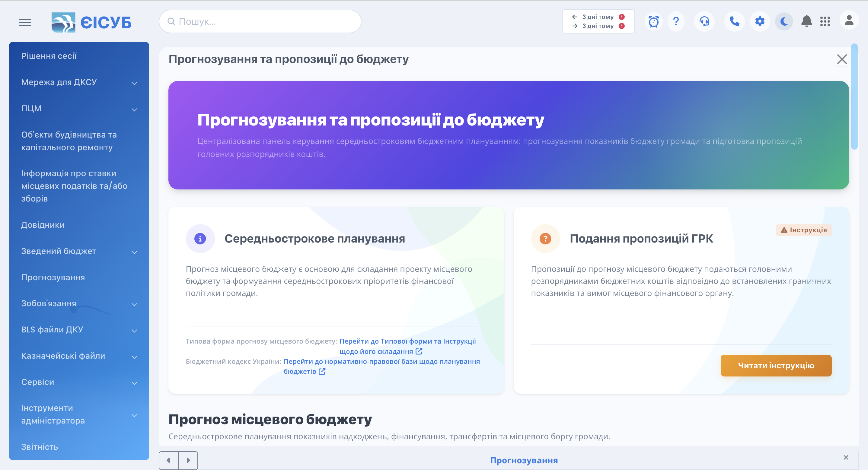Go to the previous tab with left arrow
Screen dimensions: 868x470
(x=168, y=460)
